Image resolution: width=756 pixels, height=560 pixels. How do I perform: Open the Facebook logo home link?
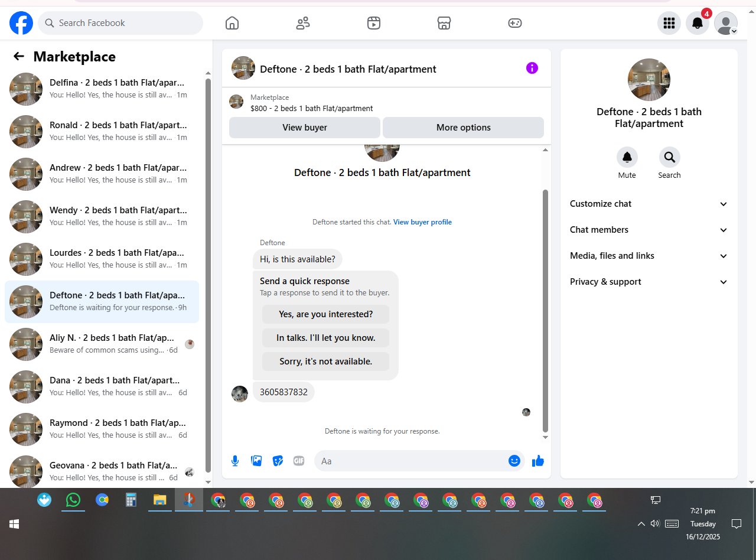tap(21, 23)
